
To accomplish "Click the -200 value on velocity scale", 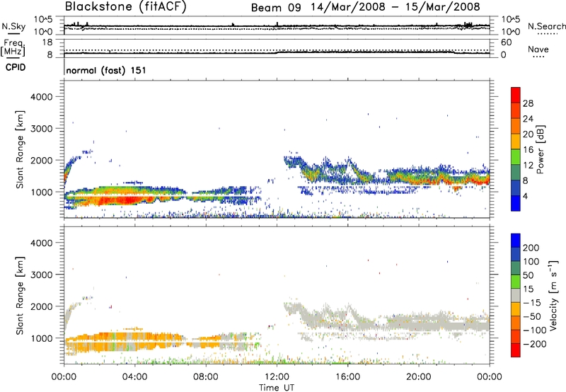I will pyautogui.click(x=534, y=344).
